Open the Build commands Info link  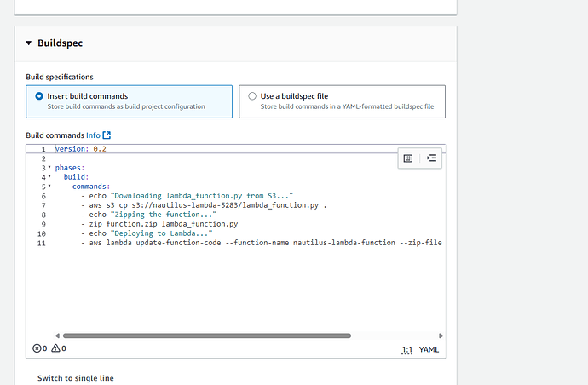92,135
